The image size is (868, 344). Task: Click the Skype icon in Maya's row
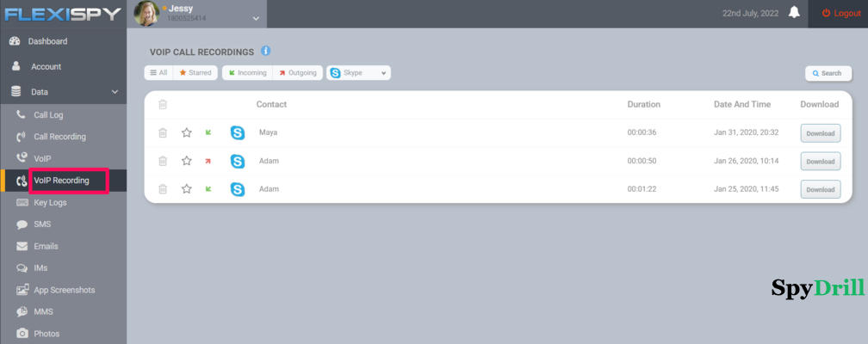coord(238,132)
